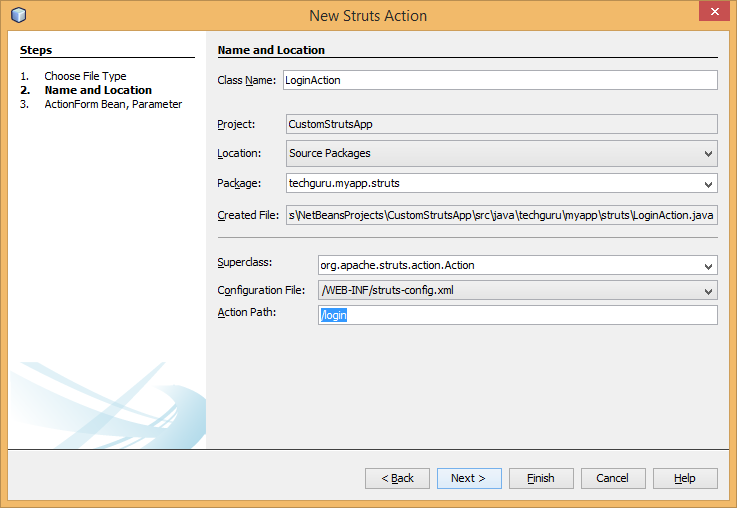Click the NetBeans cube icon in title bar
The height and width of the screenshot is (508, 737).
pyautogui.click(x=18, y=16)
